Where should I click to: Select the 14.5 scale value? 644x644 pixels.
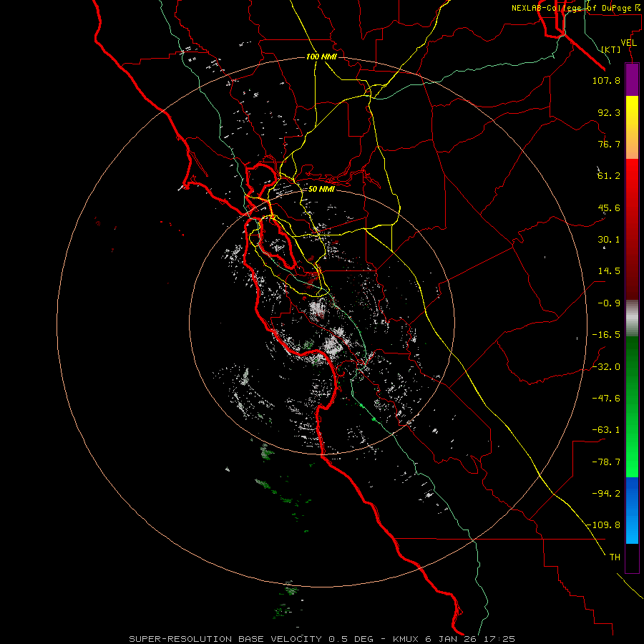click(x=609, y=271)
